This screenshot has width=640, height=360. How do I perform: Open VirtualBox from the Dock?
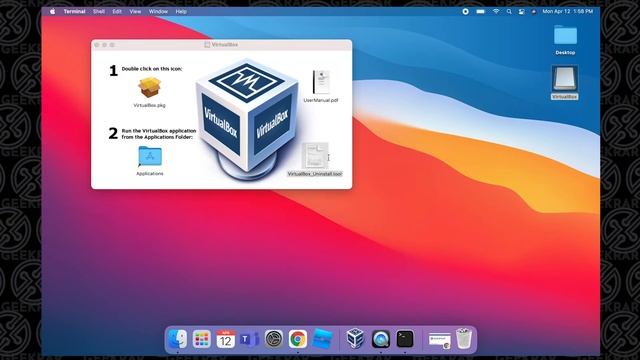(355, 339)
